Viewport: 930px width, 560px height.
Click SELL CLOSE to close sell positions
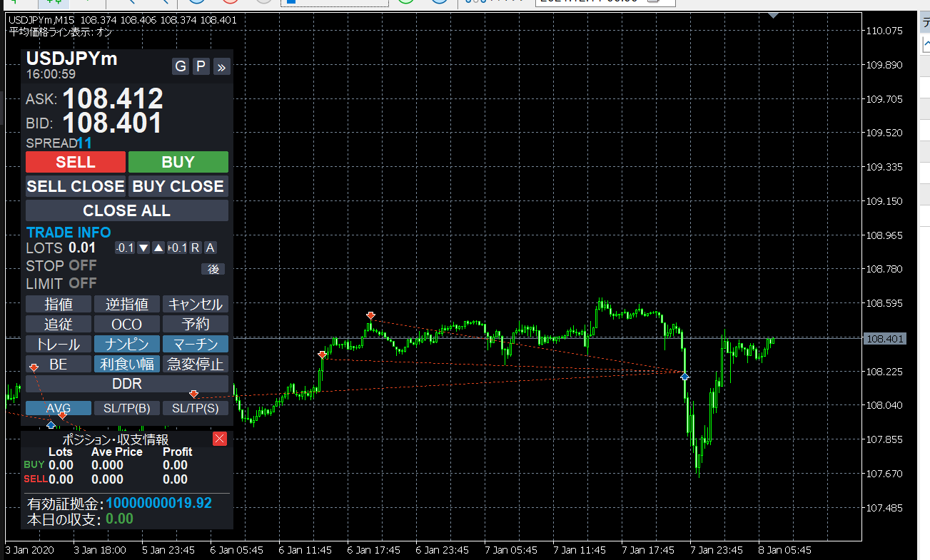76,186
